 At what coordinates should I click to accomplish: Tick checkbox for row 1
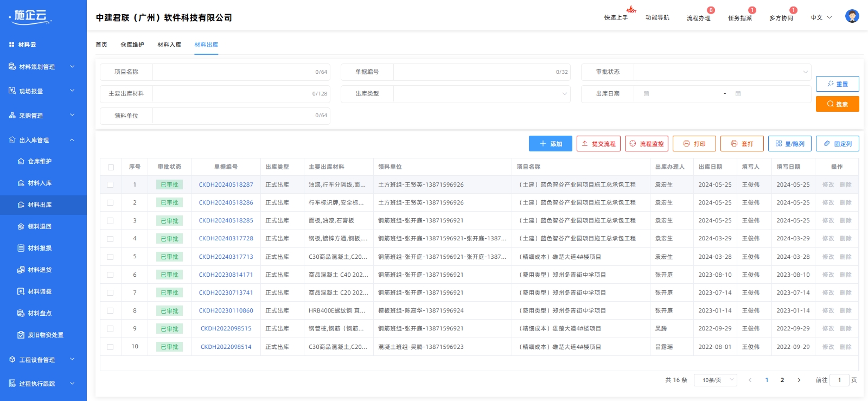pyautogui.click(x=111, y=185)
